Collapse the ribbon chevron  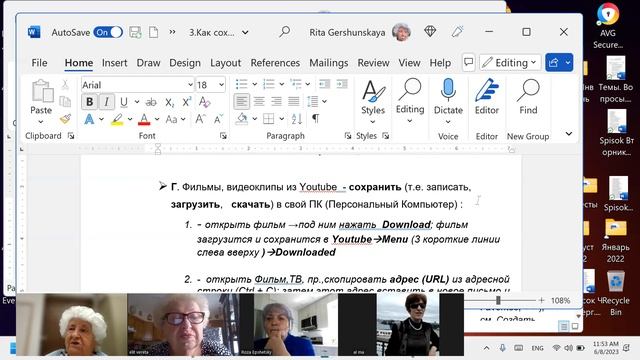coord(569,133)
